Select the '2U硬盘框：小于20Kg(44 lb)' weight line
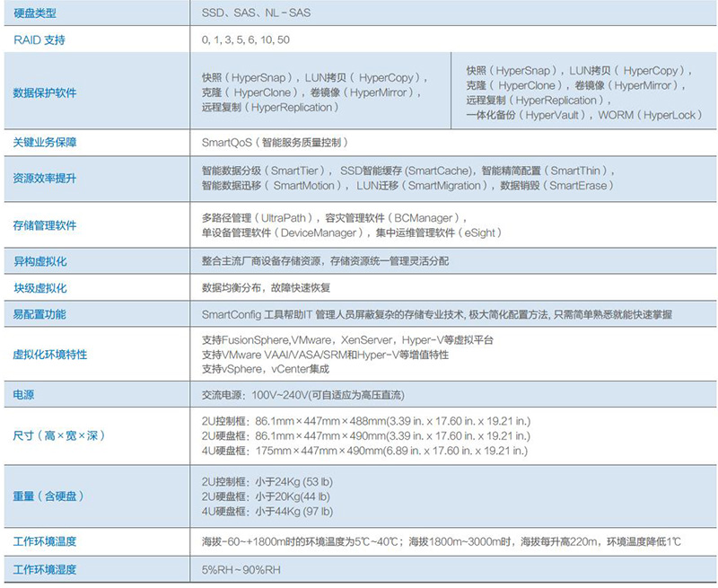Viewport: 718px width, 588px height. [x=266, y=496]
